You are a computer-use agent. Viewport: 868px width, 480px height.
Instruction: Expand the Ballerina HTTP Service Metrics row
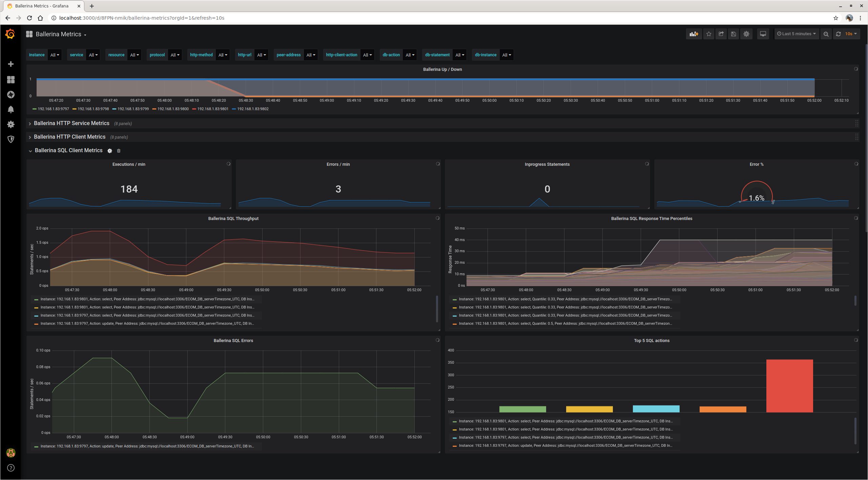(71, 123)
